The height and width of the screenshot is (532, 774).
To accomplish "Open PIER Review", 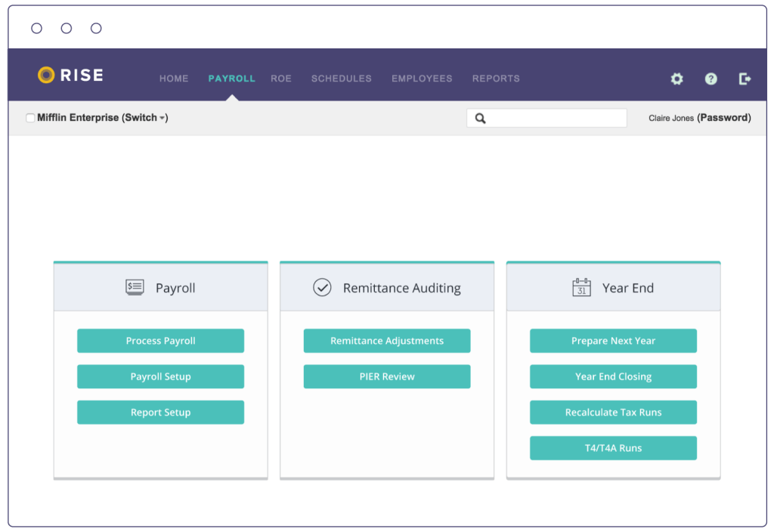I will [387, 376].
